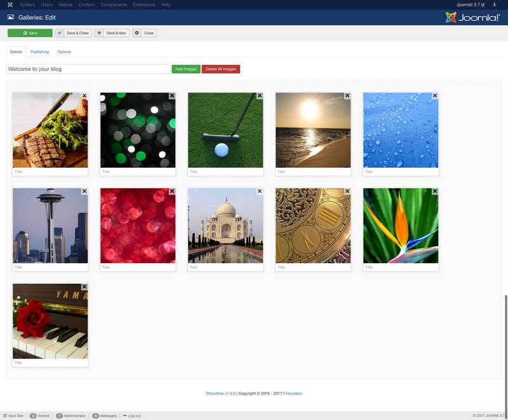508x420 pixels.
Task: Click the Title field under the sunset beach image
Action: [313, 172]
